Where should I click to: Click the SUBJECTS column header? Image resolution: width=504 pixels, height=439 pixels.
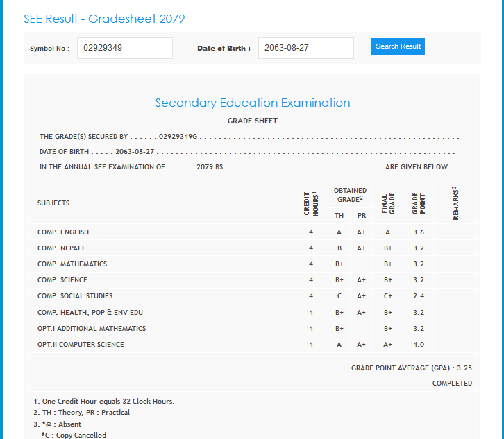pos(53,203)
